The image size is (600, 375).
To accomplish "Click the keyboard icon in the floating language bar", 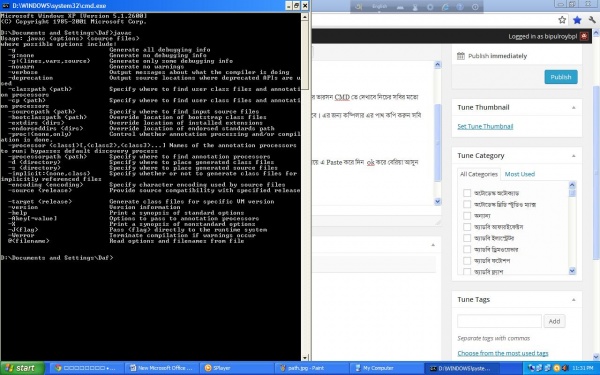I will click(x=400, y=7).
